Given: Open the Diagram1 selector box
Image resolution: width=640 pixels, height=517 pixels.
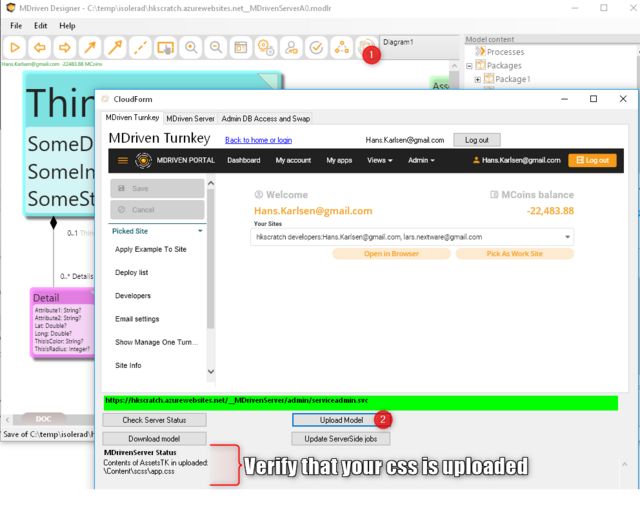Looking at the screenshot, I should point(419,47).
